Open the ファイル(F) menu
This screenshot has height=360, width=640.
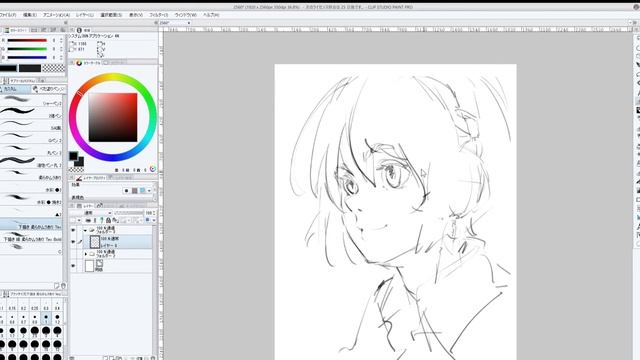[x=7, y=15]
